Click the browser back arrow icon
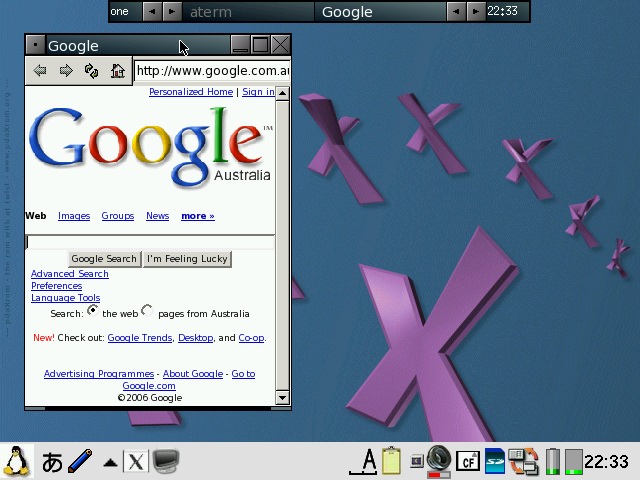 tap(40, 70)
